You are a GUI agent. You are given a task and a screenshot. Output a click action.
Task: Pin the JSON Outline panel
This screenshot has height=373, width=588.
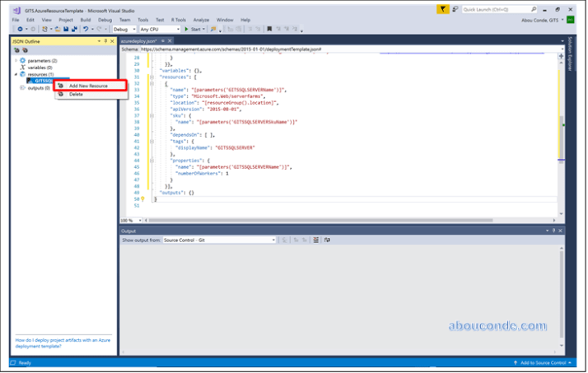[105, 40]
